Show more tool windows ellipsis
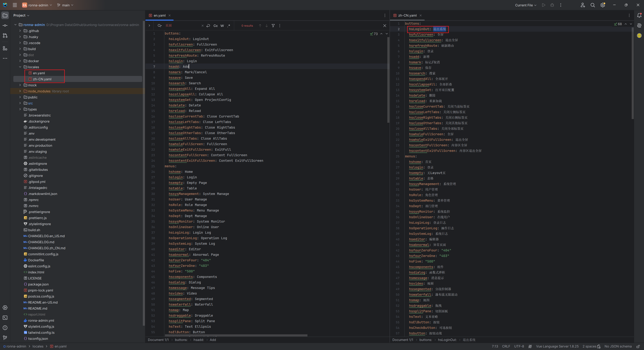 pyautogui.click(x=5, y=58)
